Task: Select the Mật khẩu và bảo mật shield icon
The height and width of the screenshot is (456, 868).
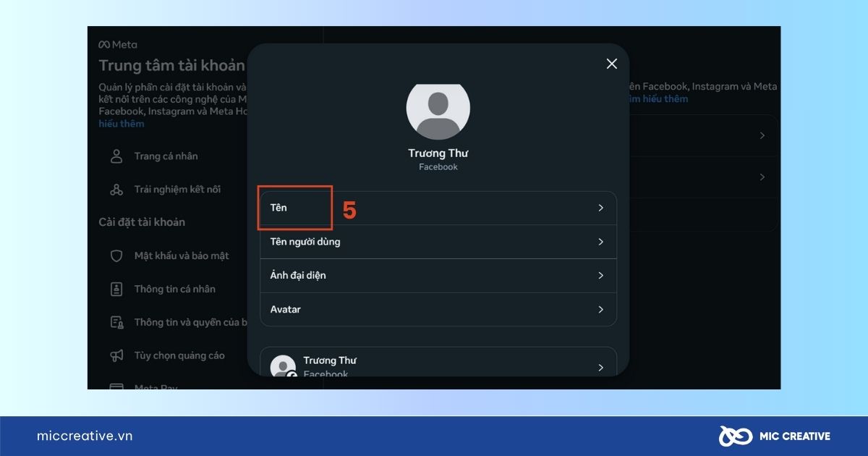Action: 116,256
